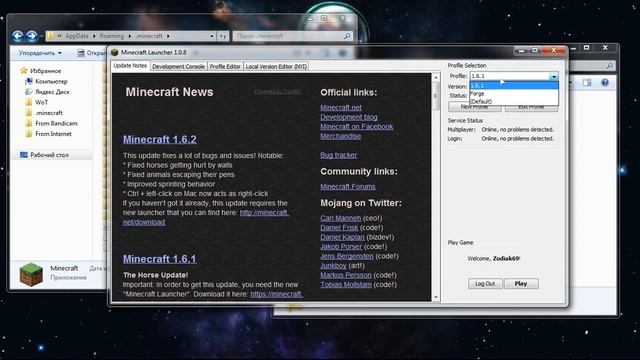Click the refresh button beside the address bar

click(x=223, y=36)
